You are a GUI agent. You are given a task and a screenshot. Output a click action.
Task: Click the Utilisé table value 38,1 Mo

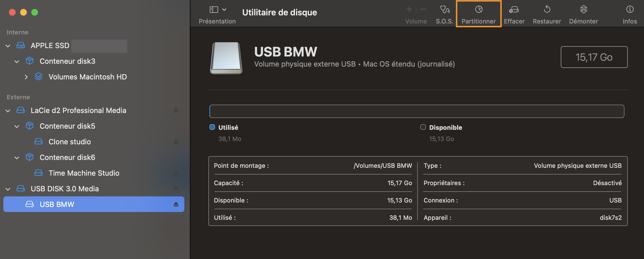tap(401, 218)
